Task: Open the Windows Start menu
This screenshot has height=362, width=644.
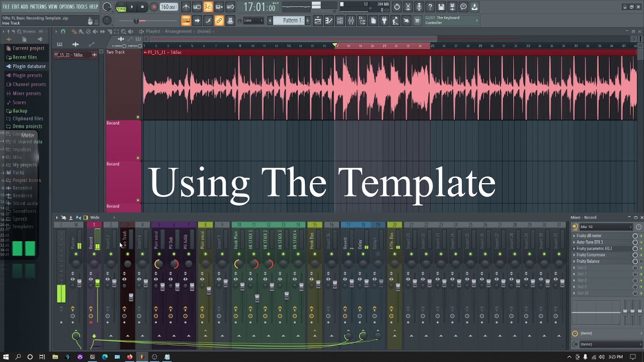Action: (6, 357)
